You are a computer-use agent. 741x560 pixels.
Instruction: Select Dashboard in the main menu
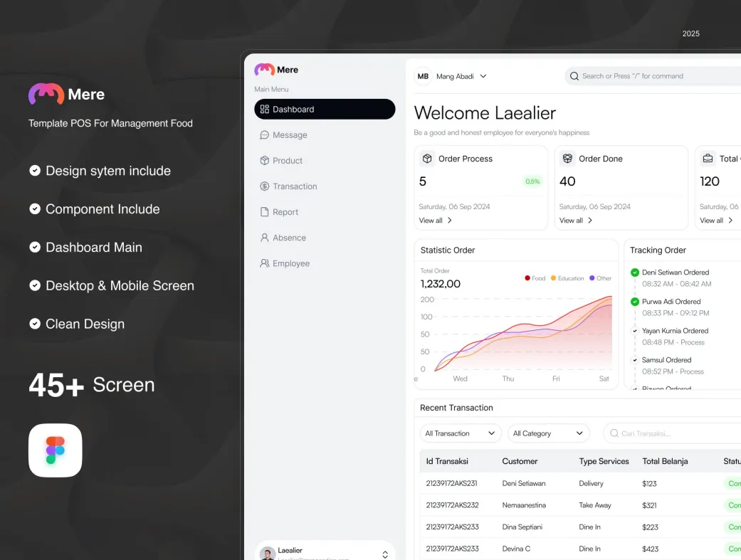click(x=325, y=109)
